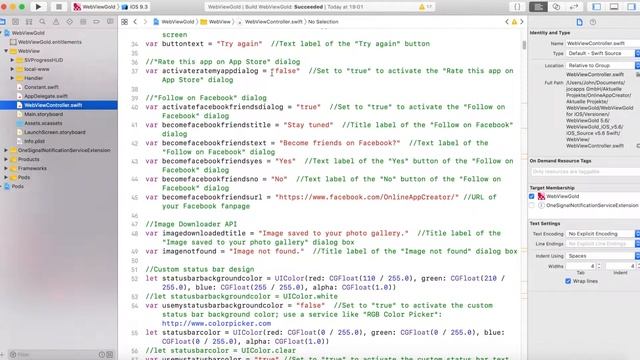The image size is (640, 360).
Task: Open the file Type dropdown
Action: coord(602,53)
